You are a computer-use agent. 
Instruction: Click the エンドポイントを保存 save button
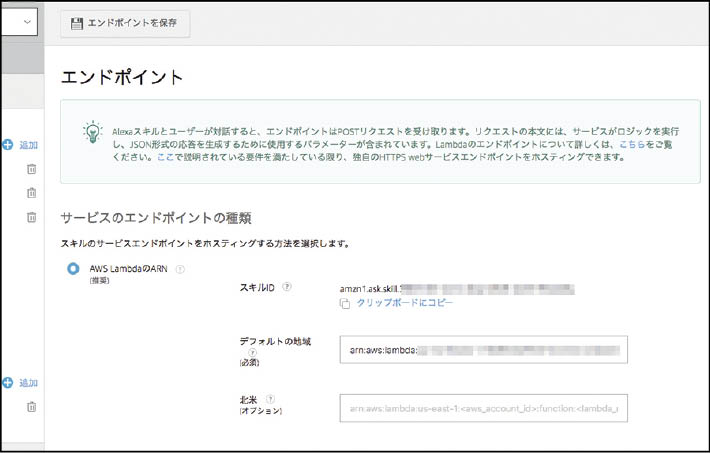125,24
